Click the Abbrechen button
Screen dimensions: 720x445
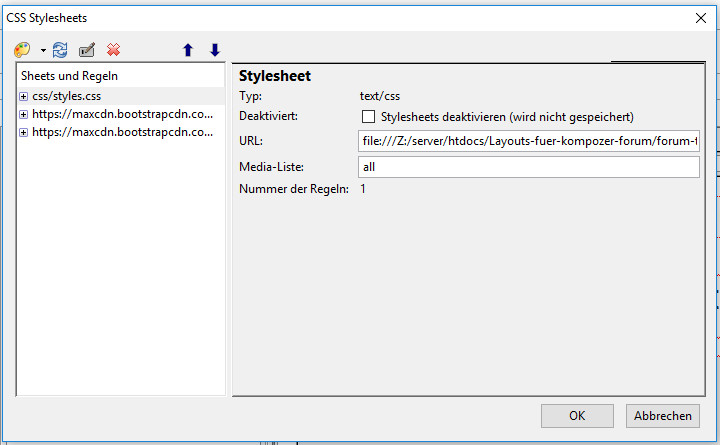[663, 416]
